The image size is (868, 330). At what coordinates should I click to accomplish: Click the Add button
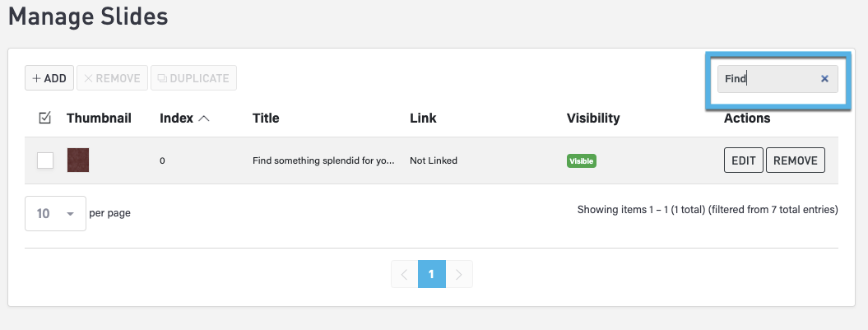[49, 78]
